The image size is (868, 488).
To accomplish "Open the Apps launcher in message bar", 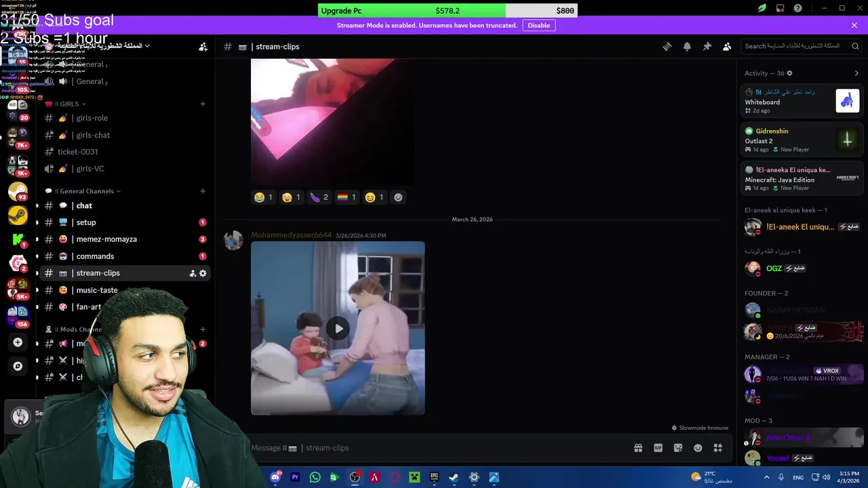I will pos(717,448).
